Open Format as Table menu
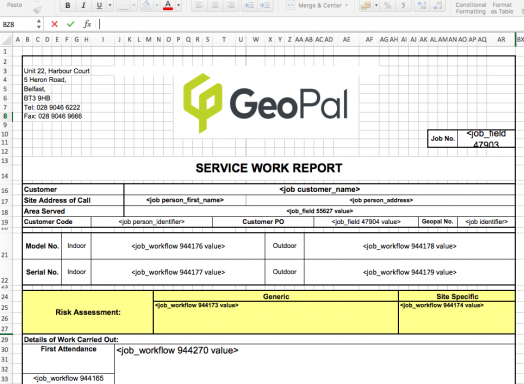 tap(502, 8)
